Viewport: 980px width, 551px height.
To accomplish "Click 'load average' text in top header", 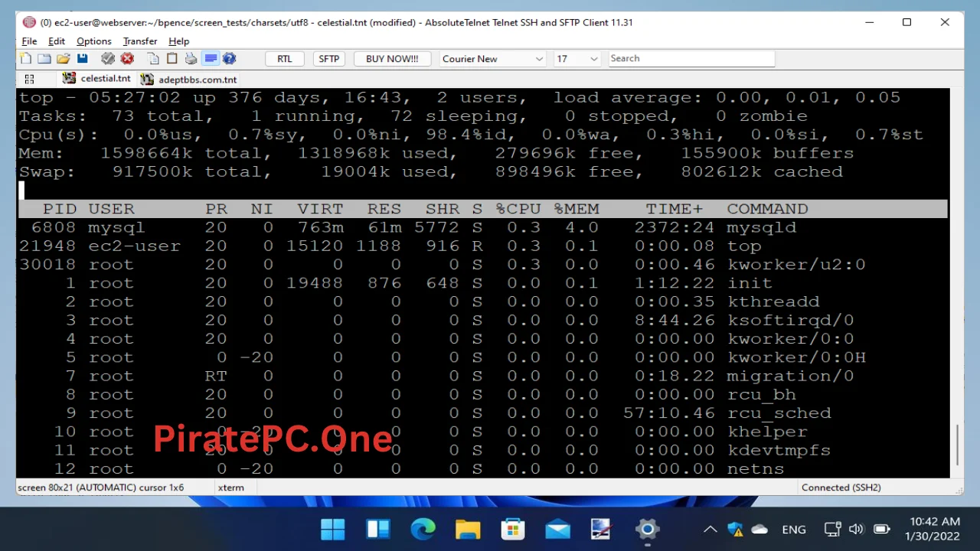I will (622, 97).
